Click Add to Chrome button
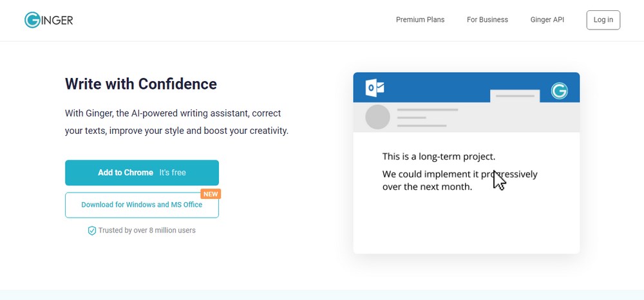 tap(142, 173)
